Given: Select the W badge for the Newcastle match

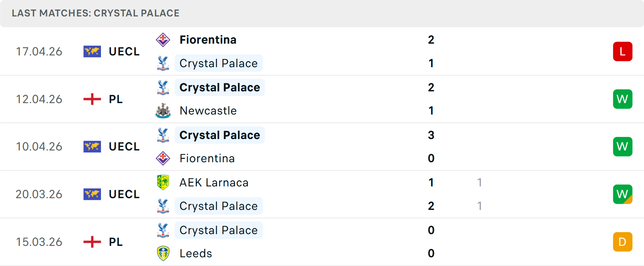Looking at the screenshot, I should tap(623, 99).
